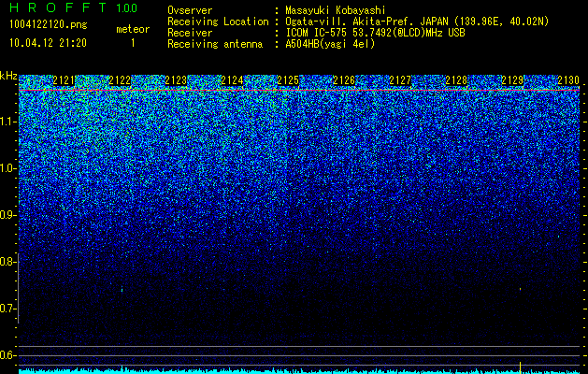Click time marker 2127
Screen dimensions: 588x374
point(400,80)
